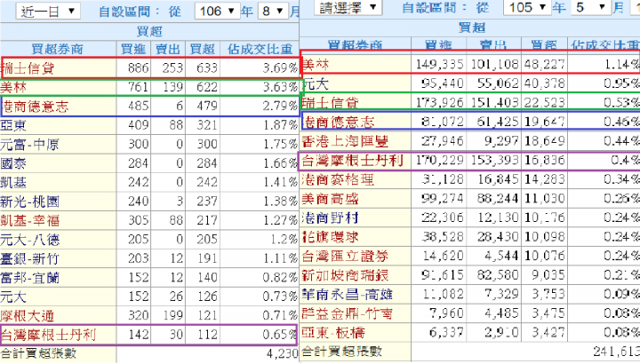Open 亞東 broker link with 409 bought
The image size is (640, 364).
click(x=13, y=125)
